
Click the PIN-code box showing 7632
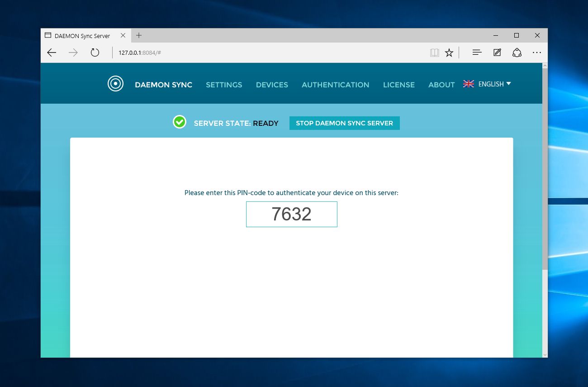[291, 214]
